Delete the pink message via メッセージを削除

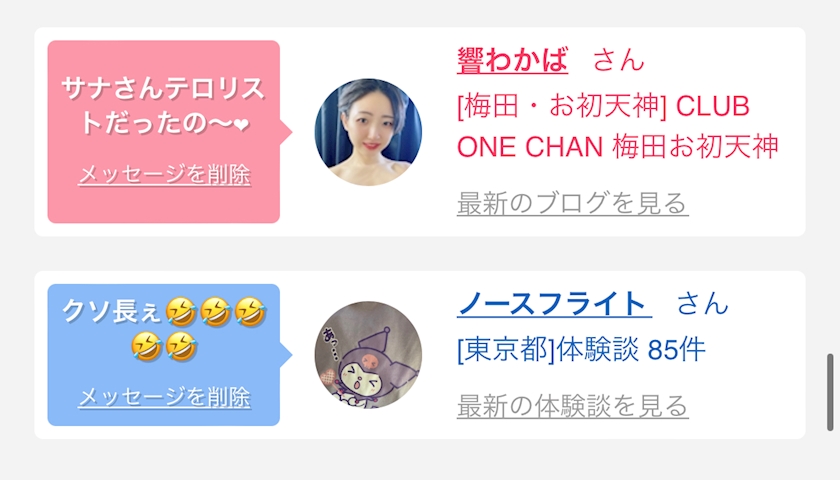[164, 175]
